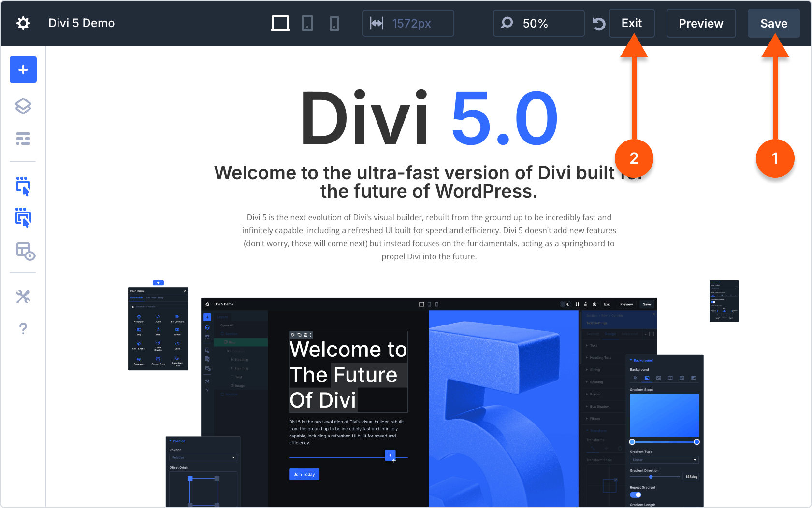Click the large Save button in the main top bar
Screen dimensions: 812x508
tap(773, 23)
